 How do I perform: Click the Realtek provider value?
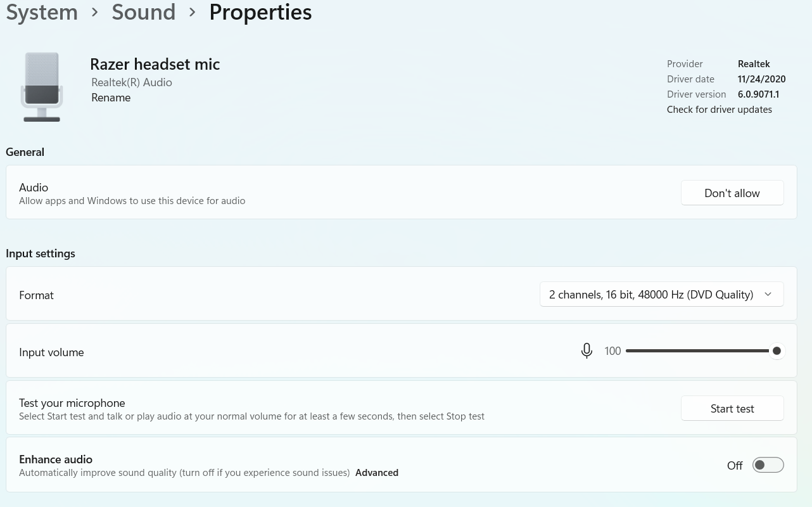754,64
